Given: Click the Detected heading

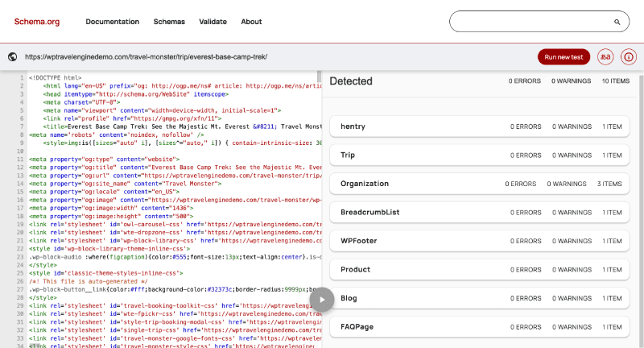Looking at the screenshot, I should tap(351, 81).
